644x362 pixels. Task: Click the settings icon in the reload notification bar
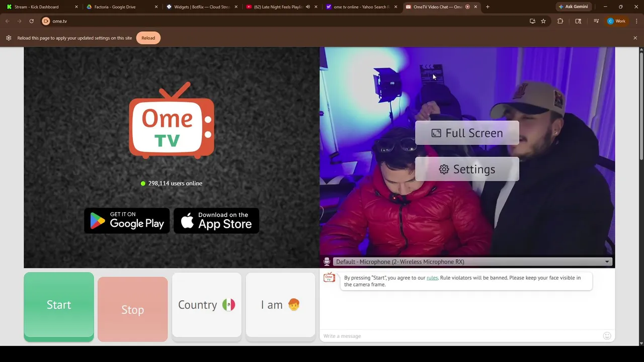(x=9, y=38)
